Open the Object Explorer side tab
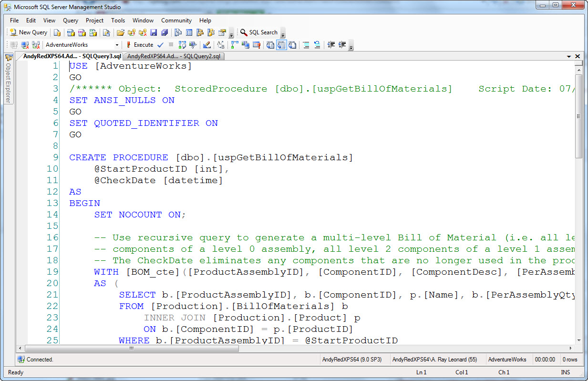 8,79
